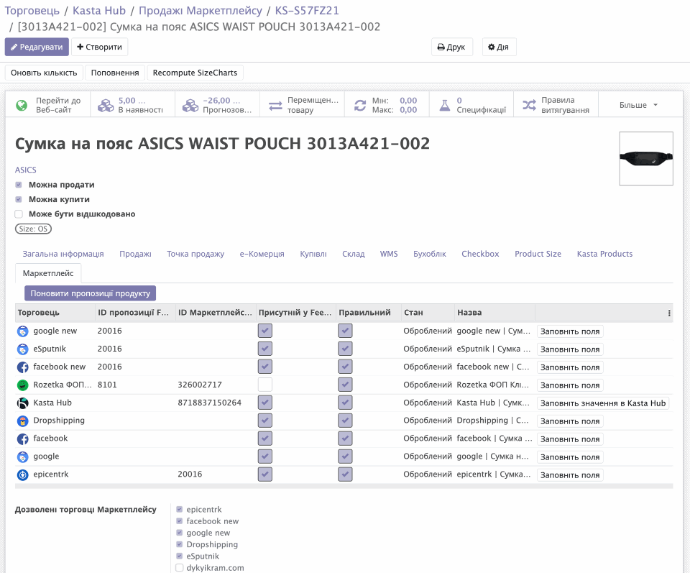690x573 pixels.
Task: Click the waist pouch product thumbnail
Action: (646, 158)
